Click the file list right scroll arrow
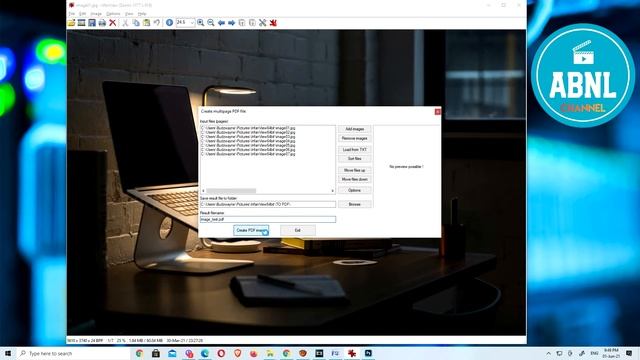 pyautogui.click(x=333, y=191)
